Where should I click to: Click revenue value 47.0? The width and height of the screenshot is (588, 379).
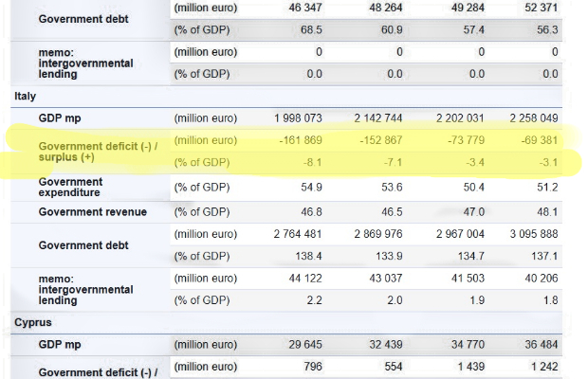[474, 212]
